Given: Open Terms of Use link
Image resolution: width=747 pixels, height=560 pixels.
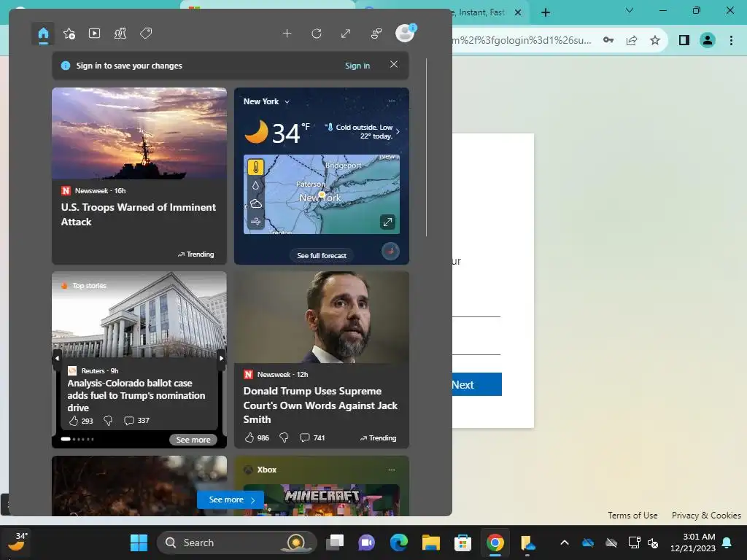Looking at the screenshot, I should click(x=632, y=516).
